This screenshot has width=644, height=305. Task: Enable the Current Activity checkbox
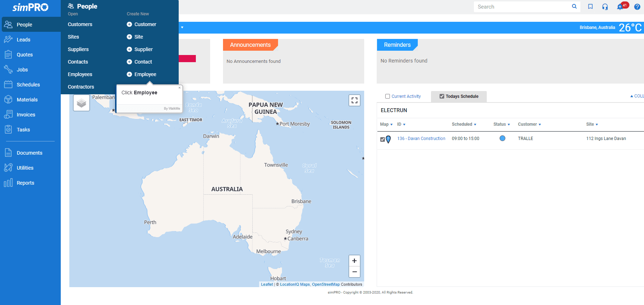click(x=387, y=96)
